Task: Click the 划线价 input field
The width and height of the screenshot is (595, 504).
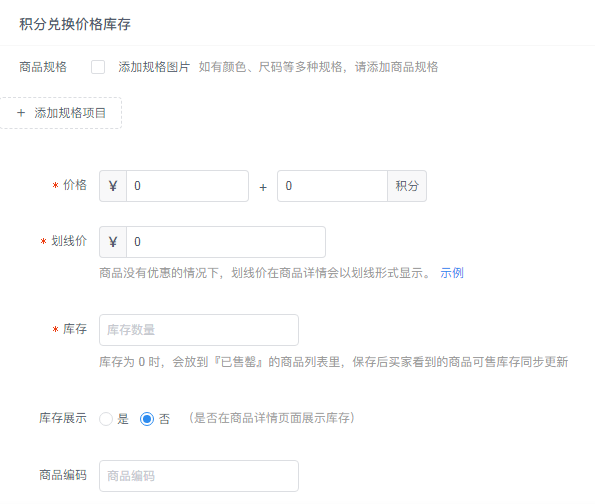Action: point(226,242)
